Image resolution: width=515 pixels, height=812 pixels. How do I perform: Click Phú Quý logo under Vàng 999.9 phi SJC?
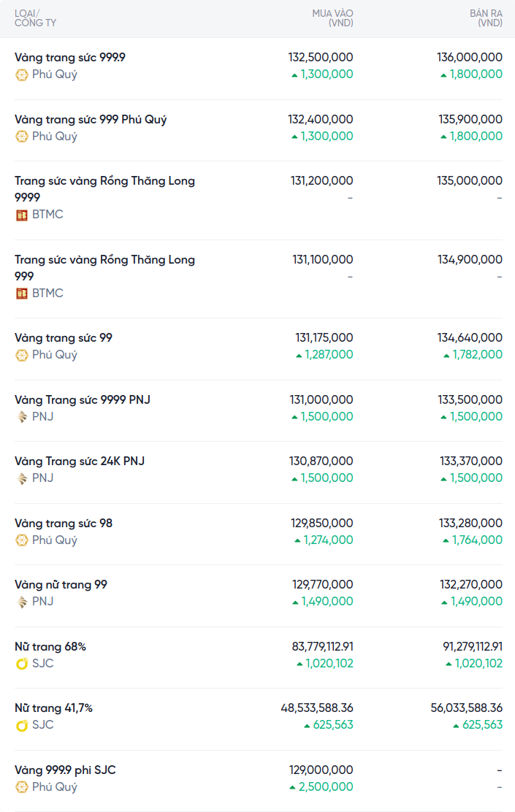coord(22,787)
